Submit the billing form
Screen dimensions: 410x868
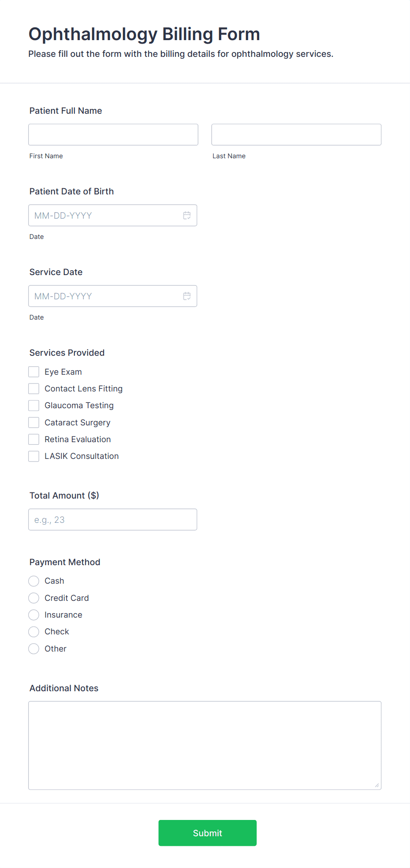pyautogui.click(x=208, y=833)
